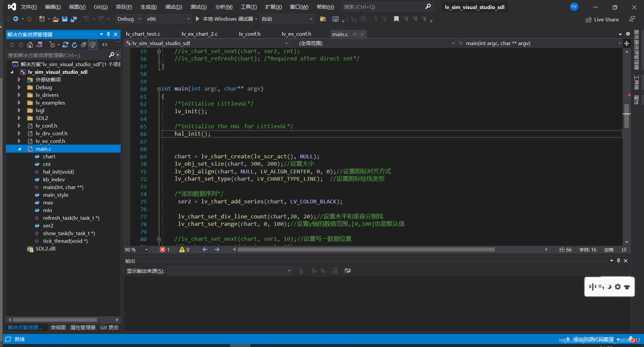Open the editor tab settings gear
This screenshot has height=347, width=644.
tap(628, 34)
